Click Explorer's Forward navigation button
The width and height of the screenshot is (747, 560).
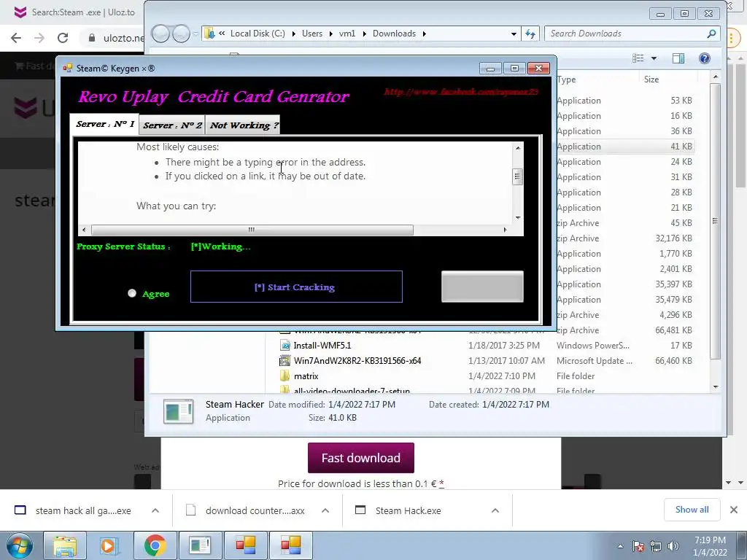(181, 34)
